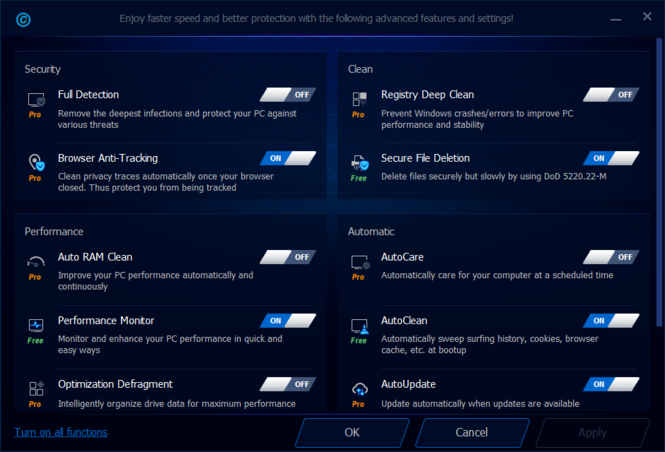Click the Free label under Performance Monitor
This screenshot has width=665, height=452.
[x=35, y=340]
